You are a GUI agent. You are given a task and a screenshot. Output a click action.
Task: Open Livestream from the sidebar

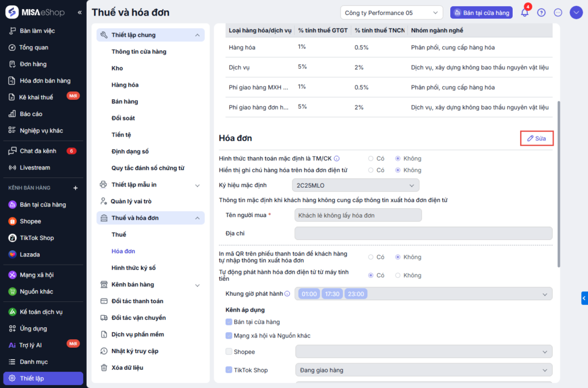pyautogui.click(x=34, y=168)
